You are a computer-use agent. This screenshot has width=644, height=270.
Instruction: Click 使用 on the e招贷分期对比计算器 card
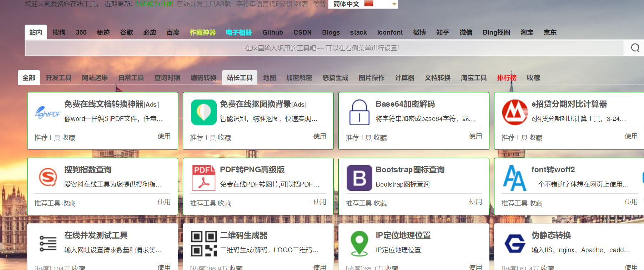point(631,136)
